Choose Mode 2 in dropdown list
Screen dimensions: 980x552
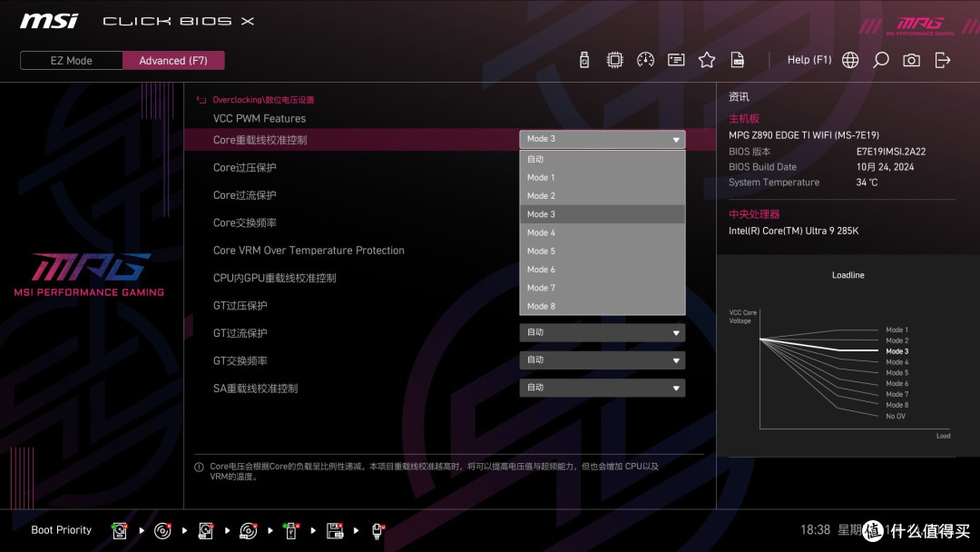(x=603, y=196)
